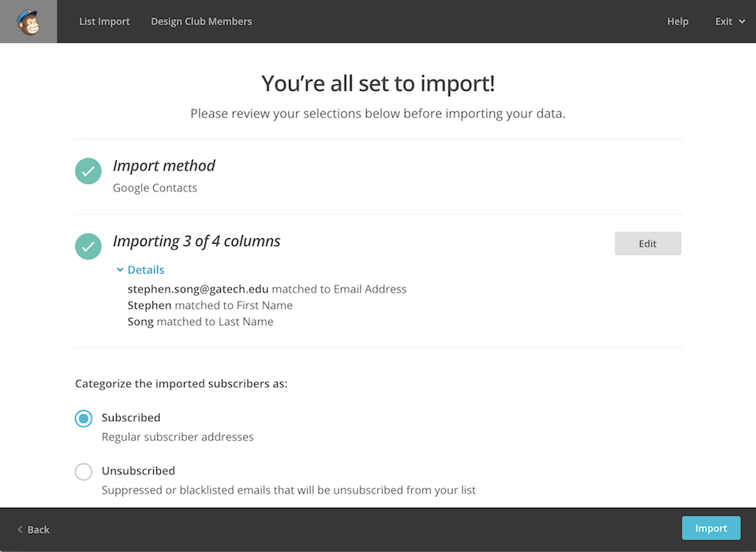The height and width of the screenshot is (552, 756).
Task: Click the MailChimp monkey logo
Action: coord(28,21)
